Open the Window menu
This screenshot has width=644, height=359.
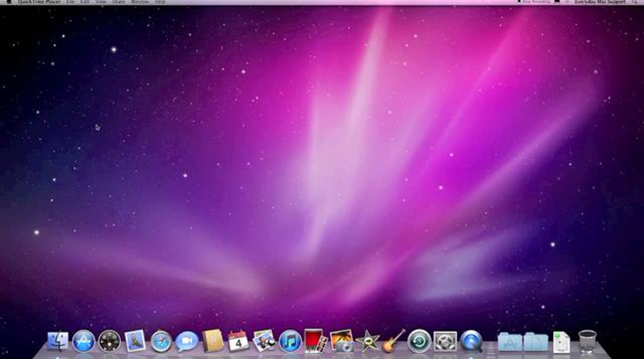point(140,2)
